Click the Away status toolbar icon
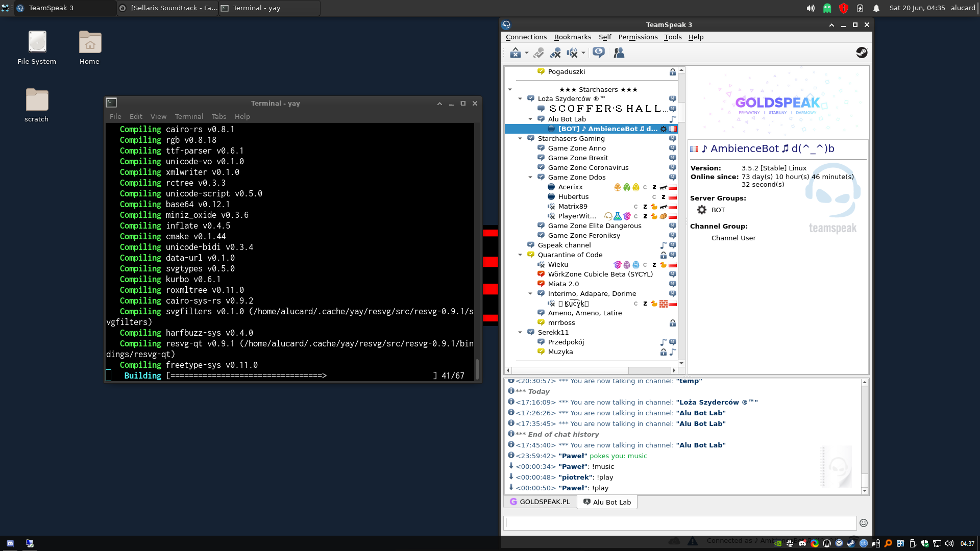The width and height of the screenshot is (980, 551). (x=514, y=53)
